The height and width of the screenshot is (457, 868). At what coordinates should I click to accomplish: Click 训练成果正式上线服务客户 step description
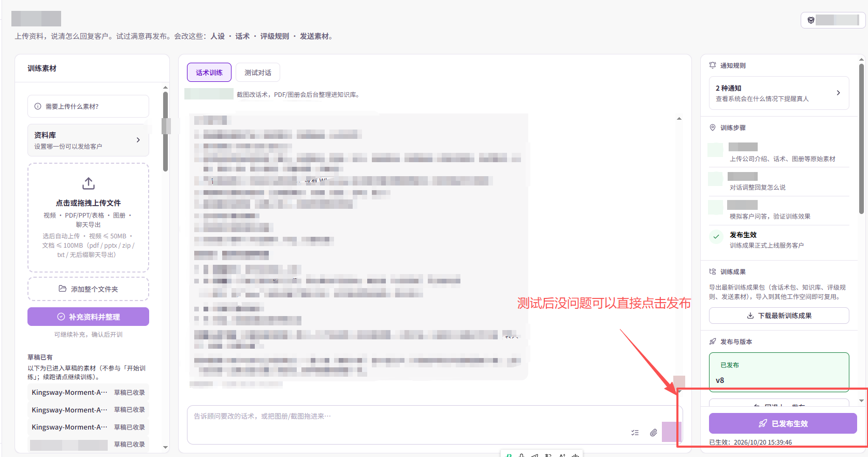tap(766, 246)
